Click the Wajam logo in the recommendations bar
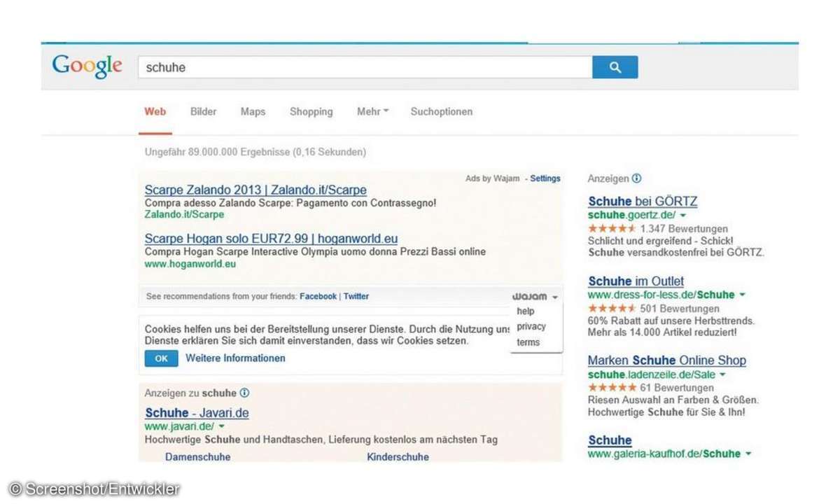 (x=529, y=297)
